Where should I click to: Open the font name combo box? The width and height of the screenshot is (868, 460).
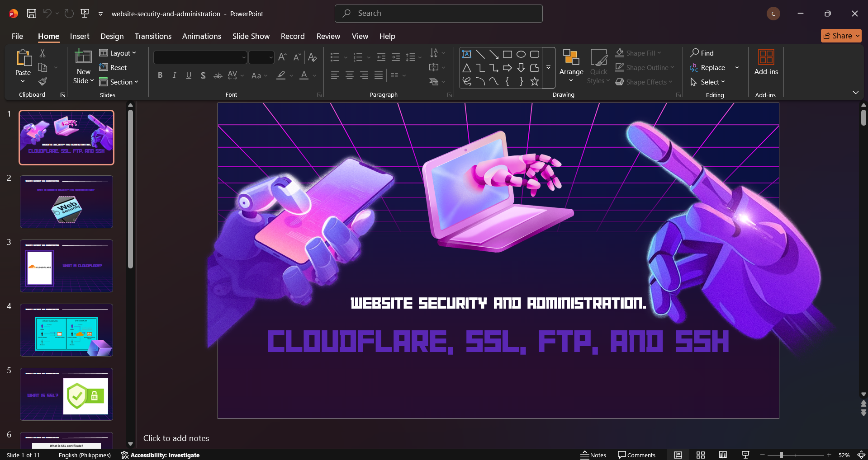click(x=200, y=57)
